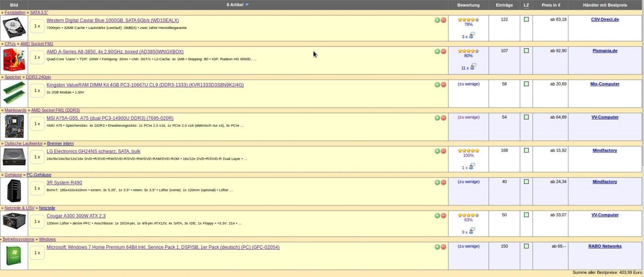Click Summe aller Bestpreise 403,99 Euro text

coord(607,273)
